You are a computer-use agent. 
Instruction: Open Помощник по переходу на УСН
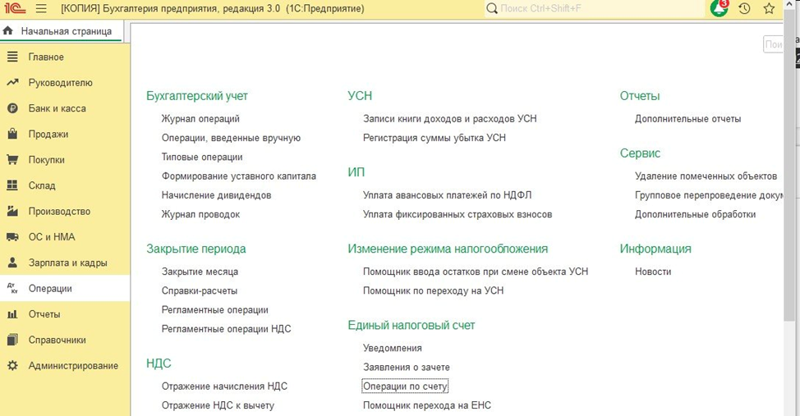coord(433,291)
